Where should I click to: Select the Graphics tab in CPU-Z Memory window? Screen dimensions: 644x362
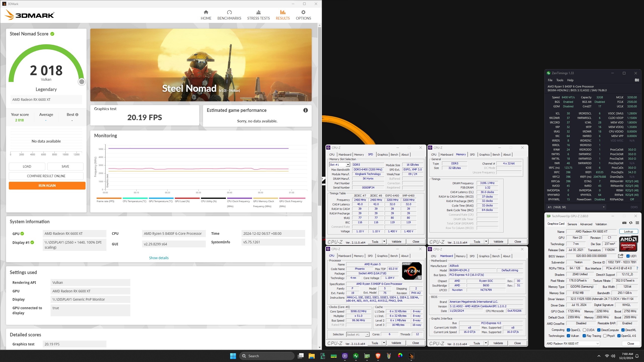484,155
